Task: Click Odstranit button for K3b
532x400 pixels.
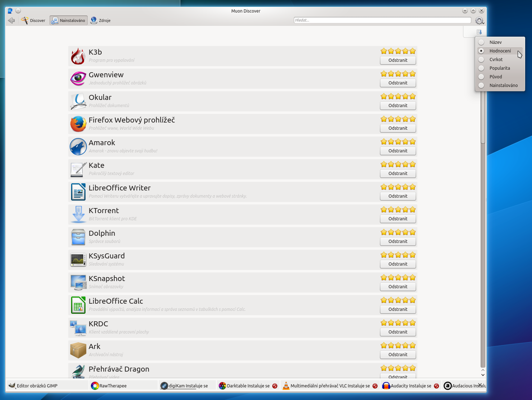Action: coord(398,60)
